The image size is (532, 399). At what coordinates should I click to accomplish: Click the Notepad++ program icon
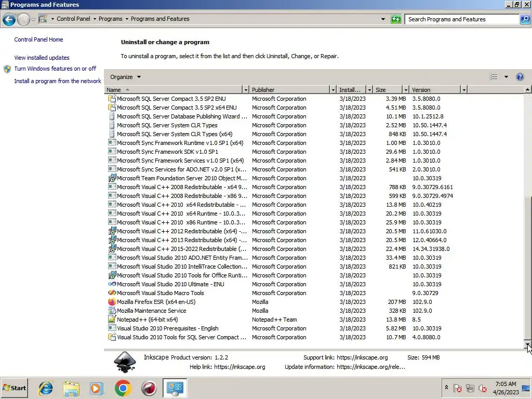[112, 320]
